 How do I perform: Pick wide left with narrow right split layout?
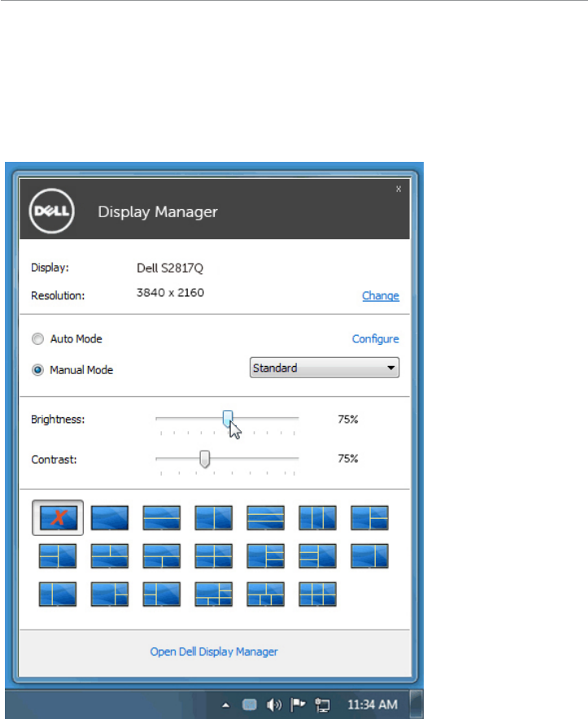click(x=110, y=595)
